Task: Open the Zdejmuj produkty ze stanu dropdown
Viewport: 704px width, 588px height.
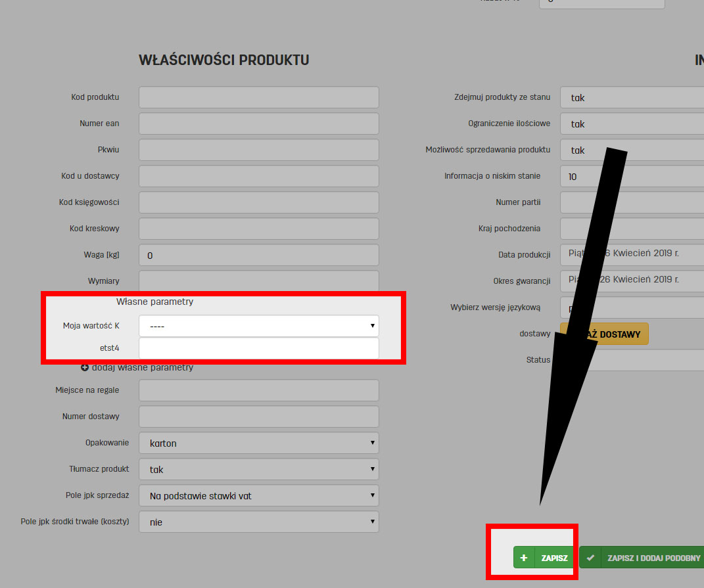Action: pyautogui.click(x=631, y=97)
